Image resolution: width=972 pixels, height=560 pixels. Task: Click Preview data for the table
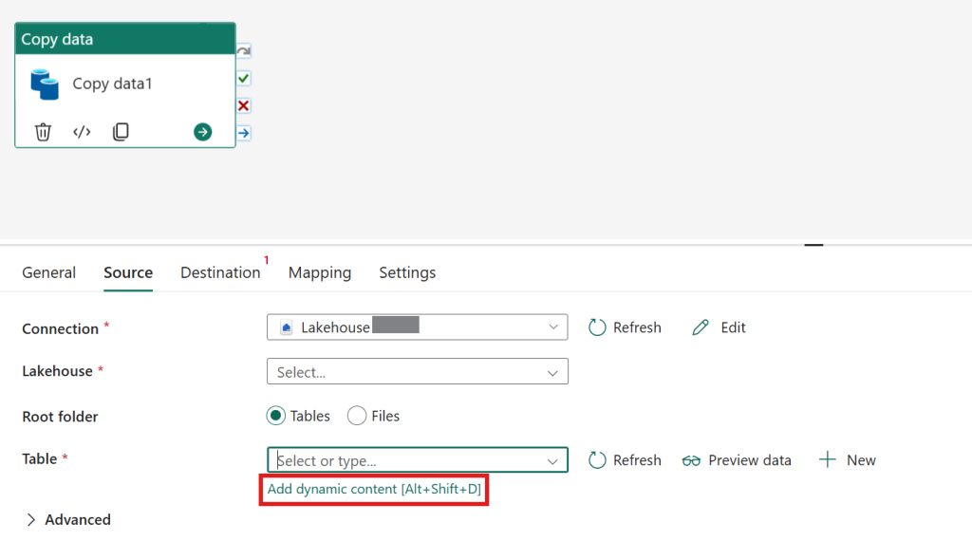pos(737,460)
